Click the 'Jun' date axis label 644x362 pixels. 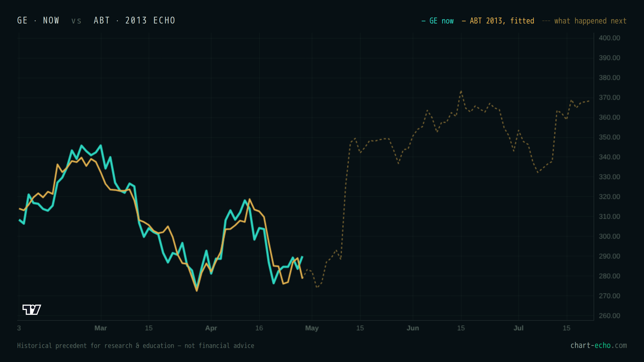pos(413,328)
